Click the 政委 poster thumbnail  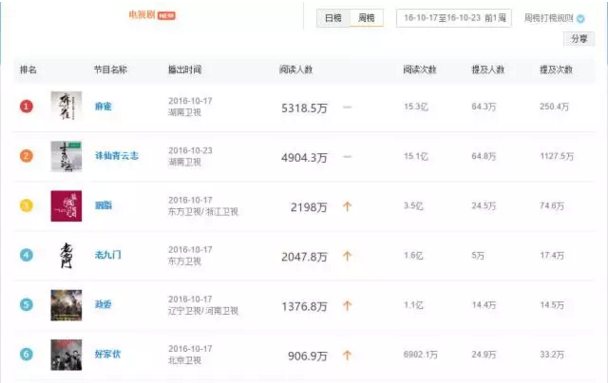coord(66,305)
